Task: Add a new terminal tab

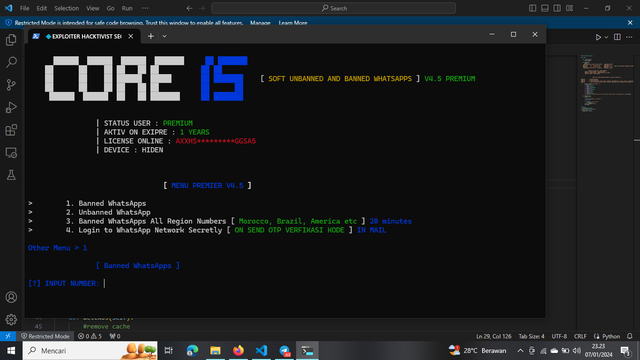Action: (x=151, y=36)
